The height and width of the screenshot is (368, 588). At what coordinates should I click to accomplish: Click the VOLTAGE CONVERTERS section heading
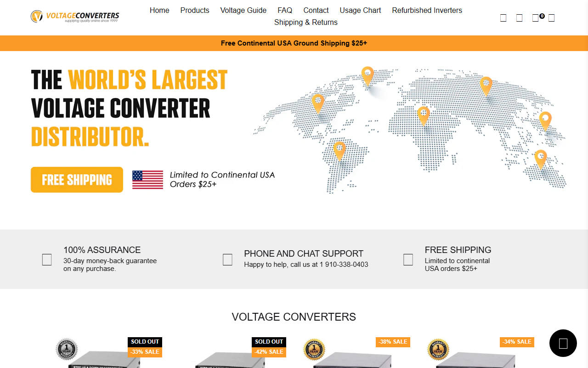(294, 317)
